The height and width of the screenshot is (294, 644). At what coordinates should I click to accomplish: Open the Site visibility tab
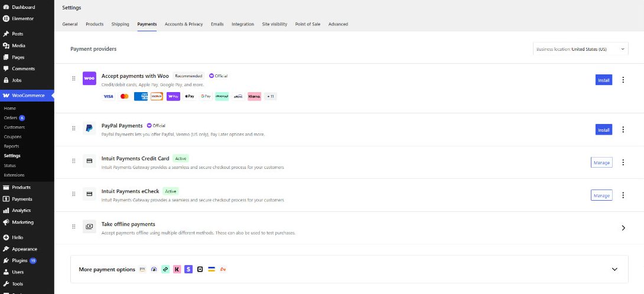click(275, 24)
